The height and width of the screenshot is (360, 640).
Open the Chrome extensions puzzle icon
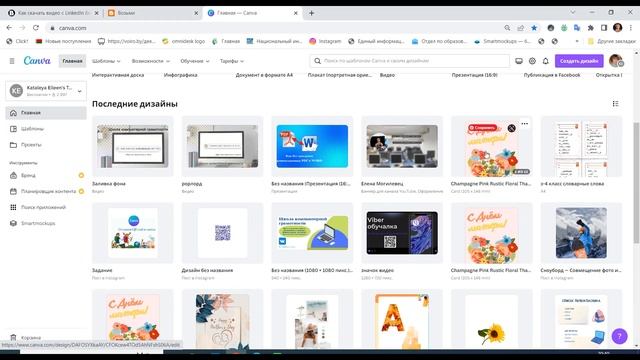590,28
